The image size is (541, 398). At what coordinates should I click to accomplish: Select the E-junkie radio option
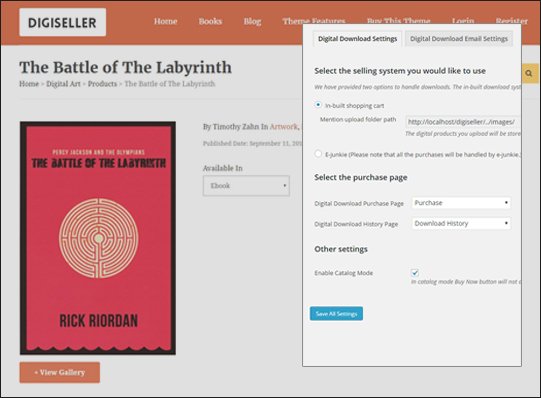318,154
